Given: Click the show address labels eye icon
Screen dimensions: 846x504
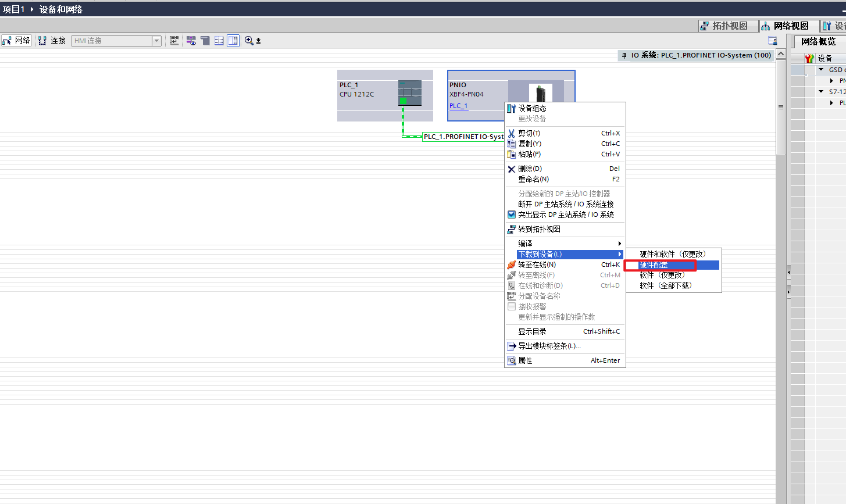Looking at the screenshot, I should [x=191, y=40].
